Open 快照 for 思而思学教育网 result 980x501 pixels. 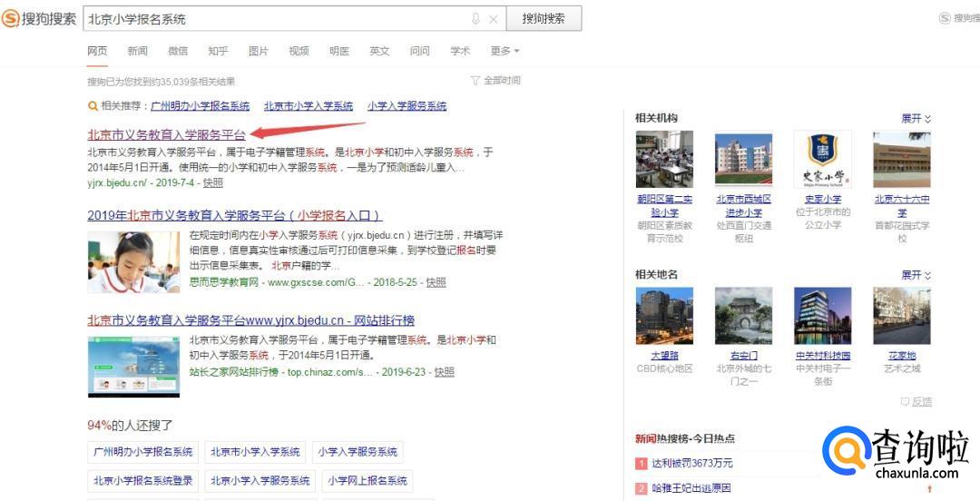coord(436,282)
